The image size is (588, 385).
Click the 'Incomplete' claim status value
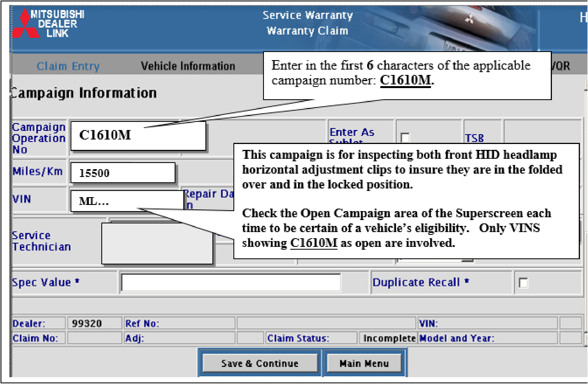click(389, 338)
